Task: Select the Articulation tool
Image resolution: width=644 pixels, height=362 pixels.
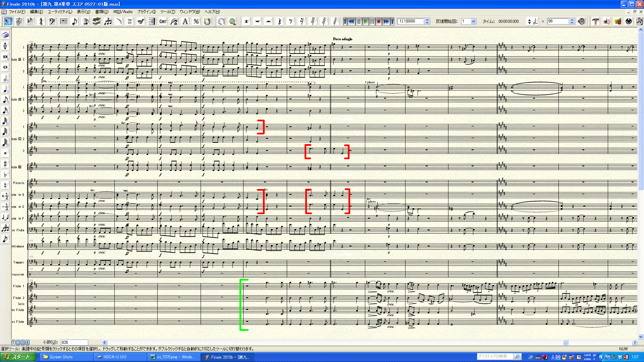Action: 130,21
